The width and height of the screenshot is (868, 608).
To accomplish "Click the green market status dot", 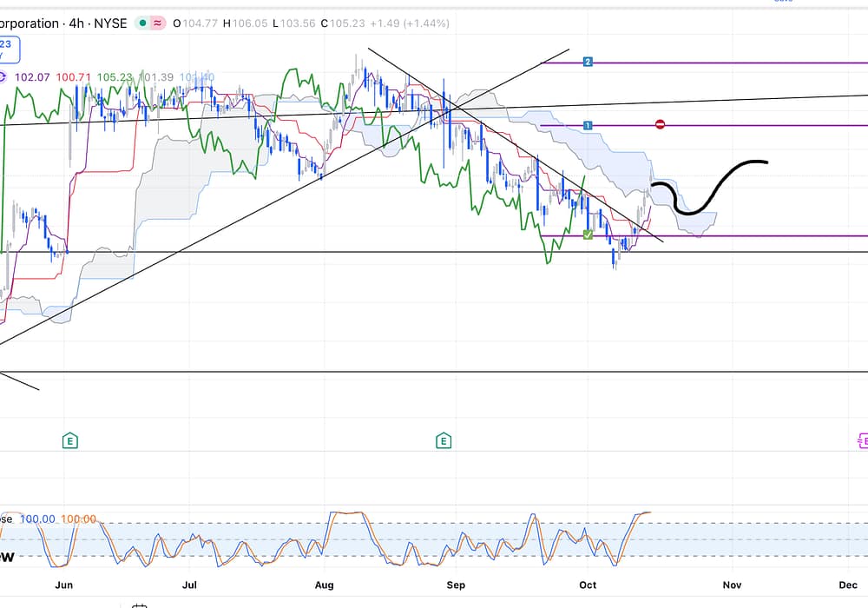I will [x=140, y=23].
